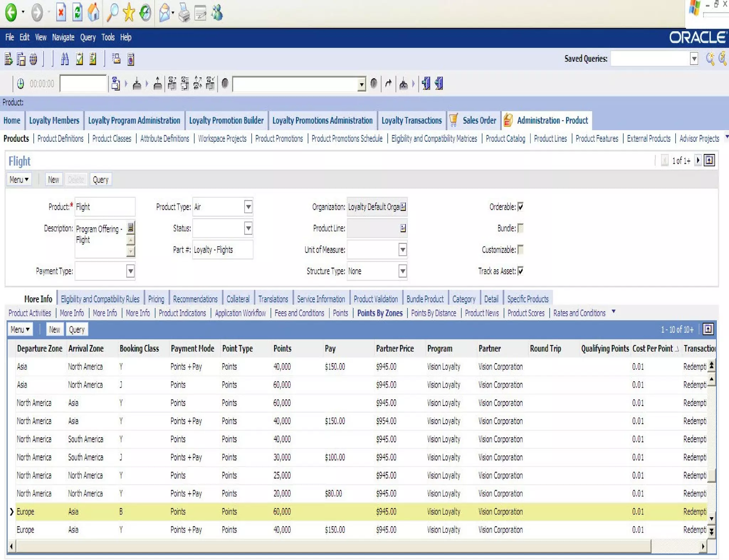The width and height of the screenshot is (729, 560).
Task: Click the 25,000 Points cell
Action: click(282, 475)
